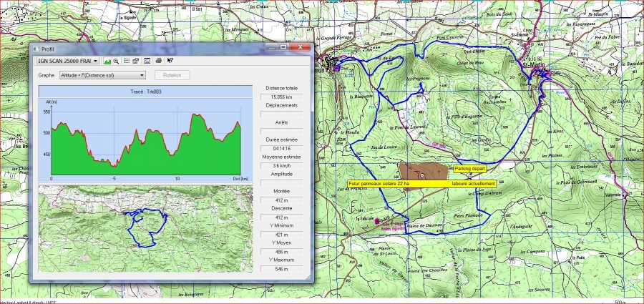
Task: Click the Rotation button
Action: 172,75
